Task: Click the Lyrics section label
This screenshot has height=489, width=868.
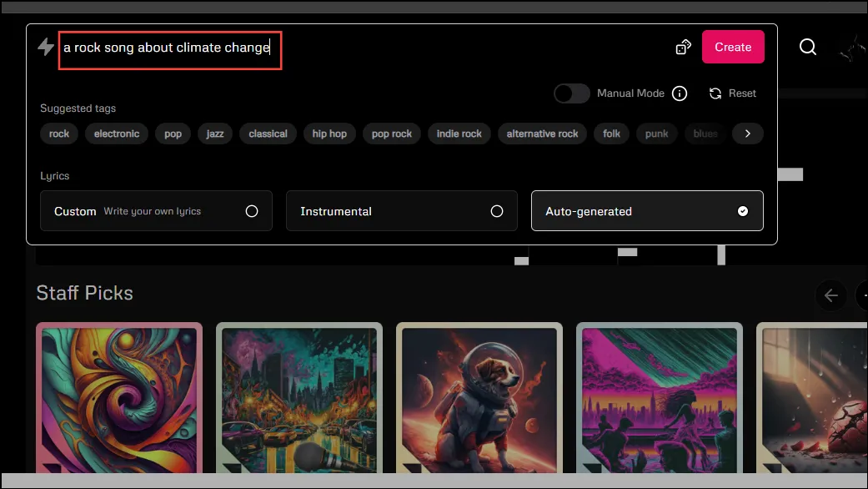Action: point(55,176)
